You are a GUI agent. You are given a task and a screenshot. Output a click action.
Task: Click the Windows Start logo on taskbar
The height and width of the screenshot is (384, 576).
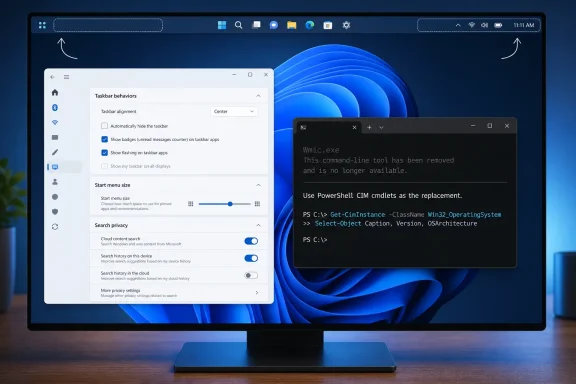pyautogui.click(x=222, y=25)
